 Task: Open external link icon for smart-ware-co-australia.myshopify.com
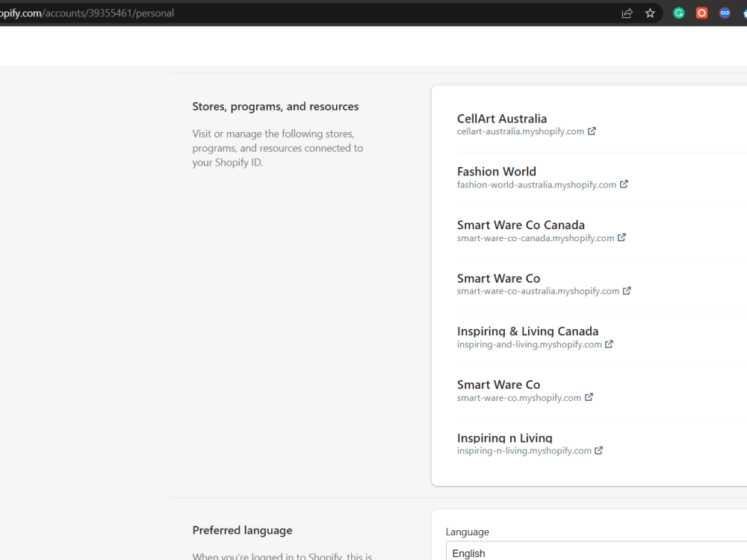pos(627,290)
